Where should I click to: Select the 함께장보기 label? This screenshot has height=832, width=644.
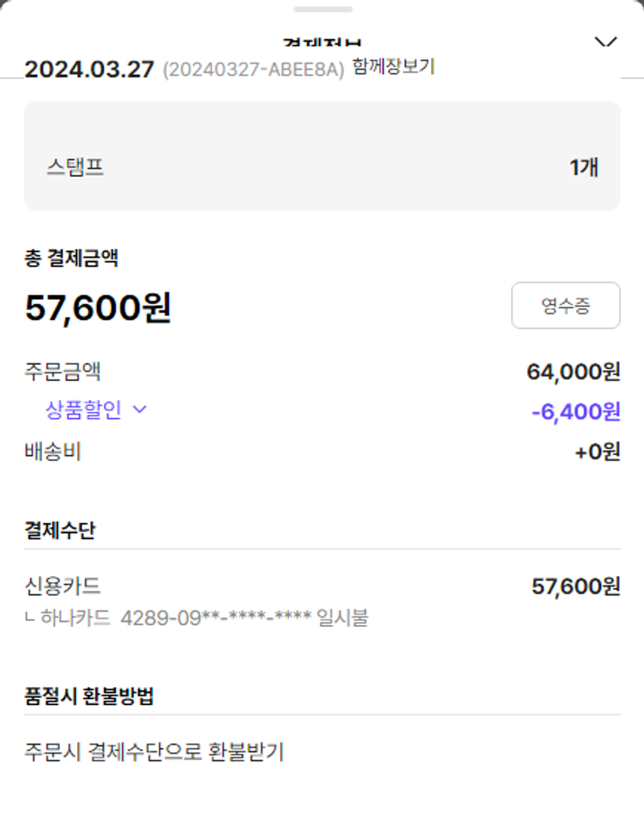pyautogui.click(x=393, y=68)
